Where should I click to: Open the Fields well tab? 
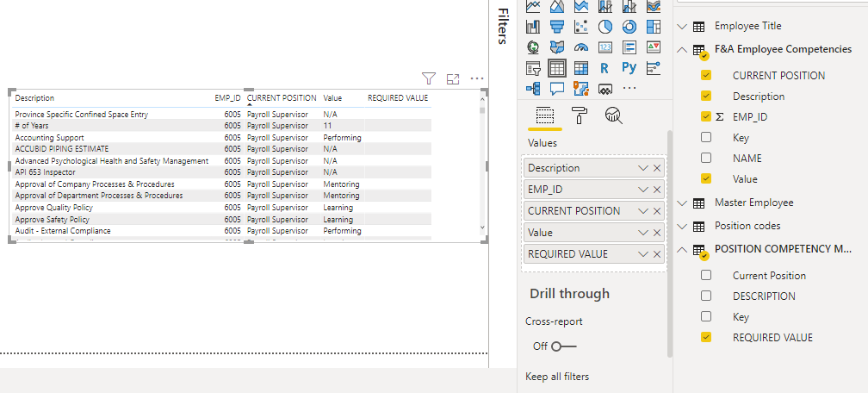(545, 116)
